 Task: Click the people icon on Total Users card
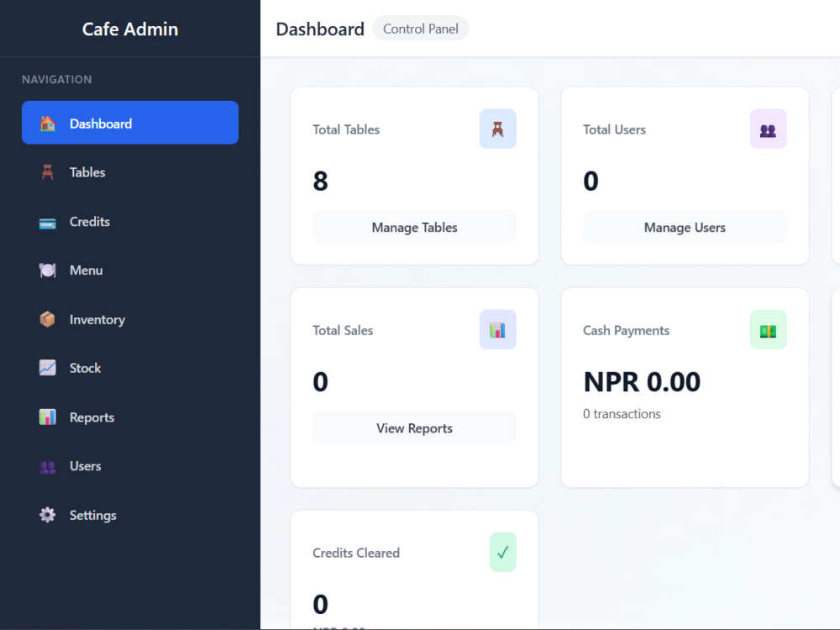click(769, 129)
